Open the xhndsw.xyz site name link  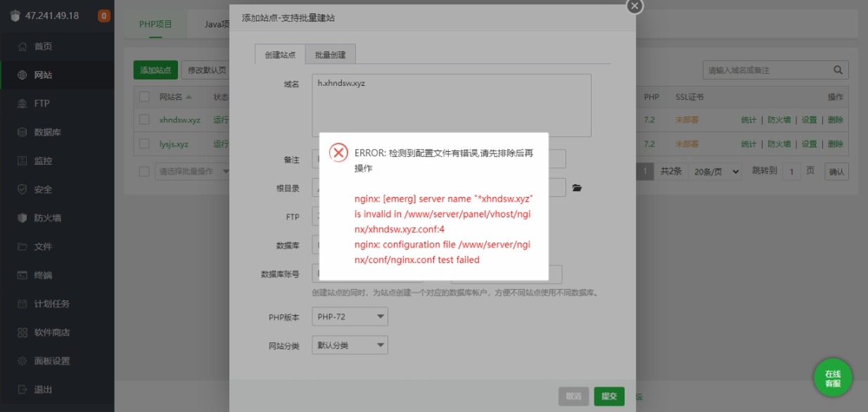(x=180, y=120)
